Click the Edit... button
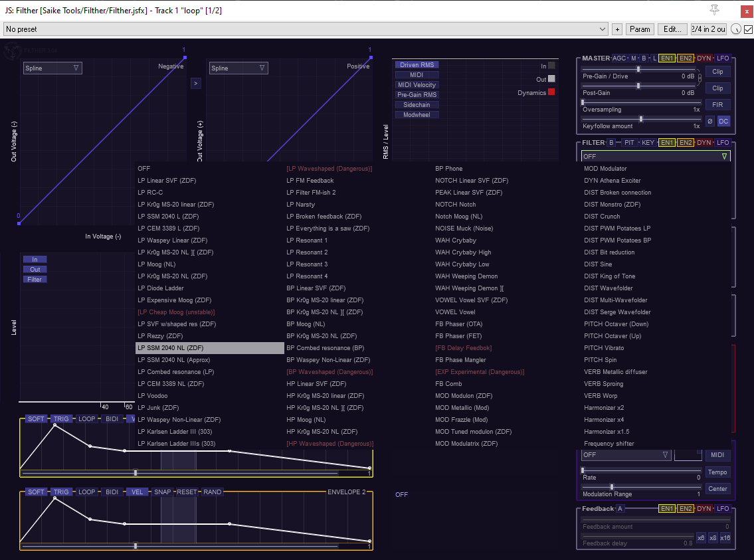754x560 pixels. tap(672, 29)
